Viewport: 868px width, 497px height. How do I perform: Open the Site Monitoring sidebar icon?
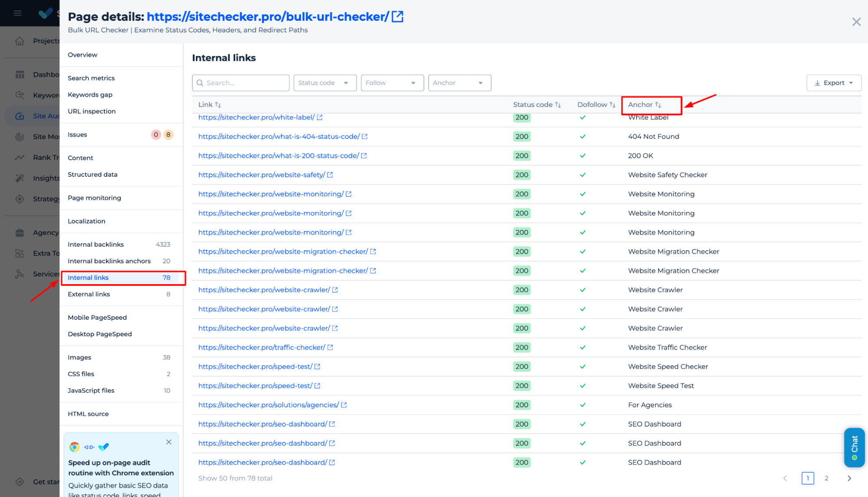(20, 136)
